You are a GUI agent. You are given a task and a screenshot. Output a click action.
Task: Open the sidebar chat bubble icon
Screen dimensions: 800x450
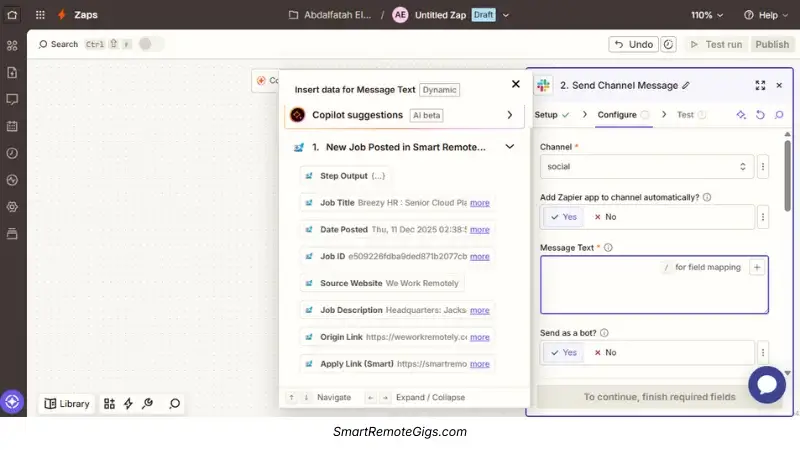(x=12, y=99)
